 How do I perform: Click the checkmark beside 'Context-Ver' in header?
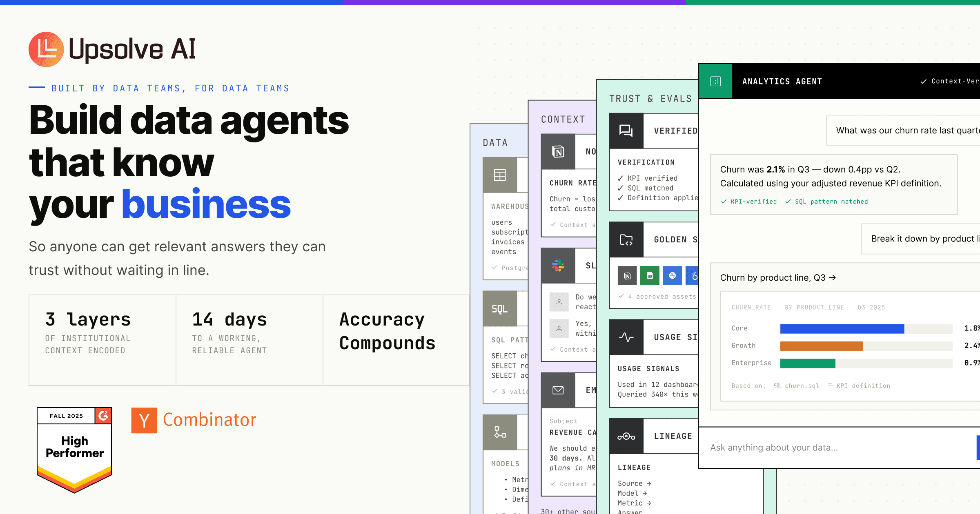923,82
